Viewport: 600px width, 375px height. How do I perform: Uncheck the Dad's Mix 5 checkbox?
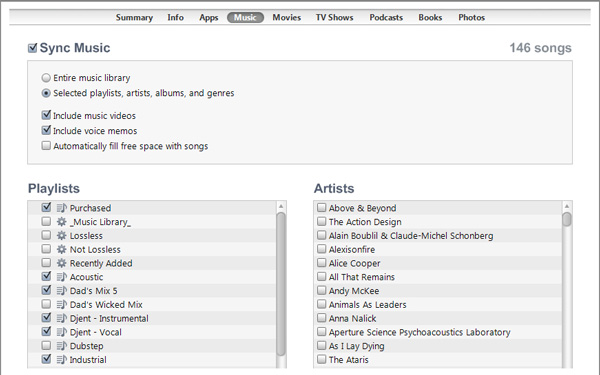(x=46, y=290)
